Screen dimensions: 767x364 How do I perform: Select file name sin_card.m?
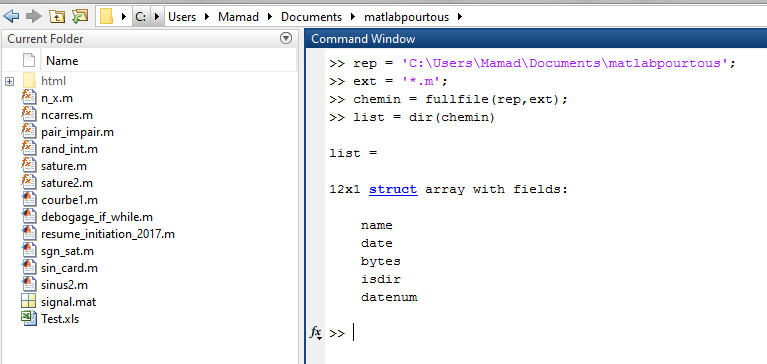(69, 268)
